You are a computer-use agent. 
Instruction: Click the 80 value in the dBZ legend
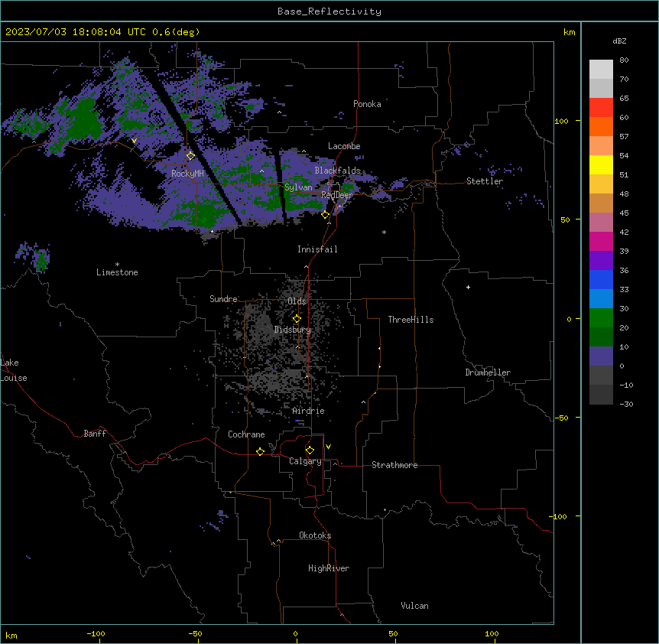pos(624,60)
